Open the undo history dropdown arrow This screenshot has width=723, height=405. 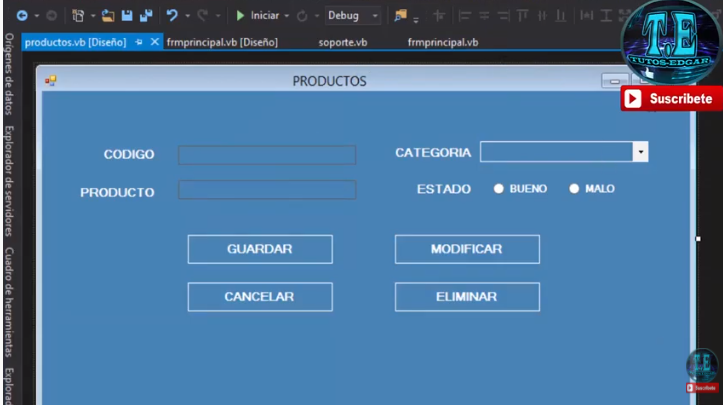(x=187, y=16)
